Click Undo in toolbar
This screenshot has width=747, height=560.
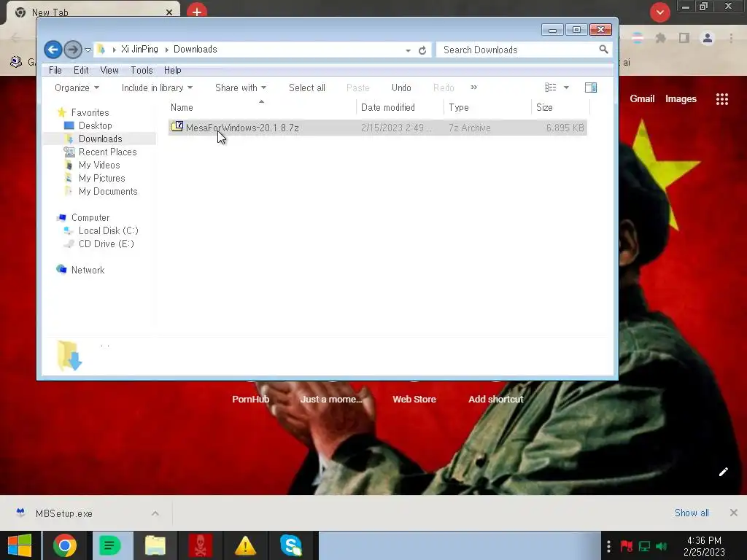click(x=401, y=87)
